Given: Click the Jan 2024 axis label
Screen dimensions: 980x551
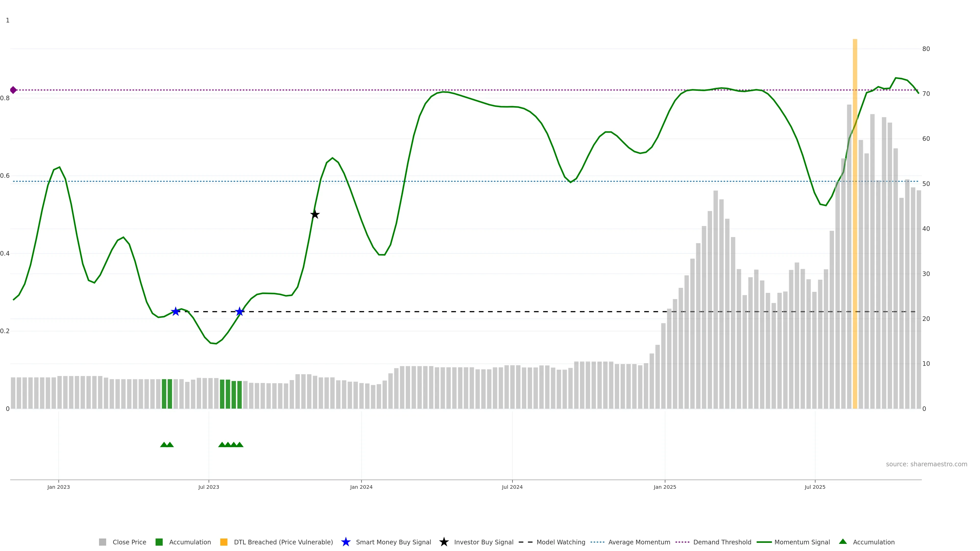Looking at the screenshot, I should click(x=361, y=487).
